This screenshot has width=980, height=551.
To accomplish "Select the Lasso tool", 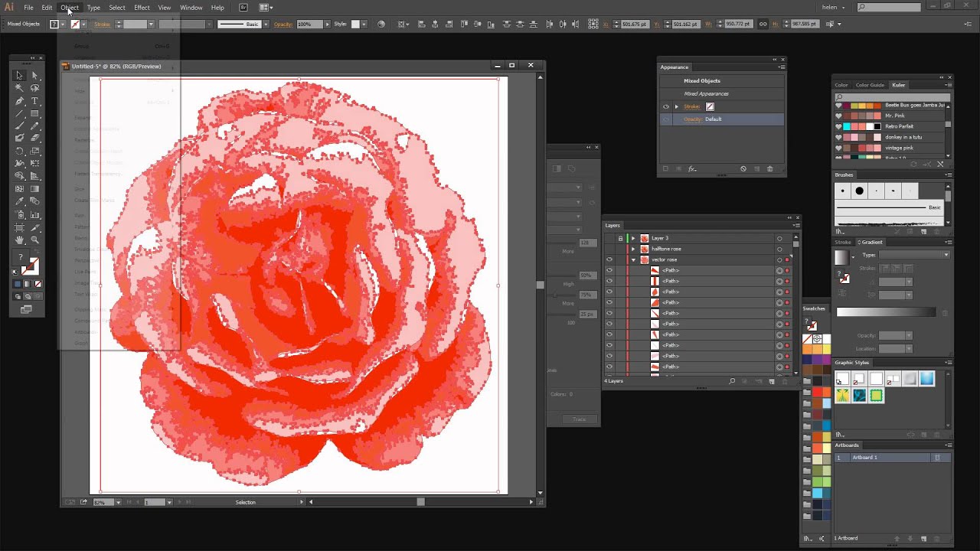I will (34, 88).
